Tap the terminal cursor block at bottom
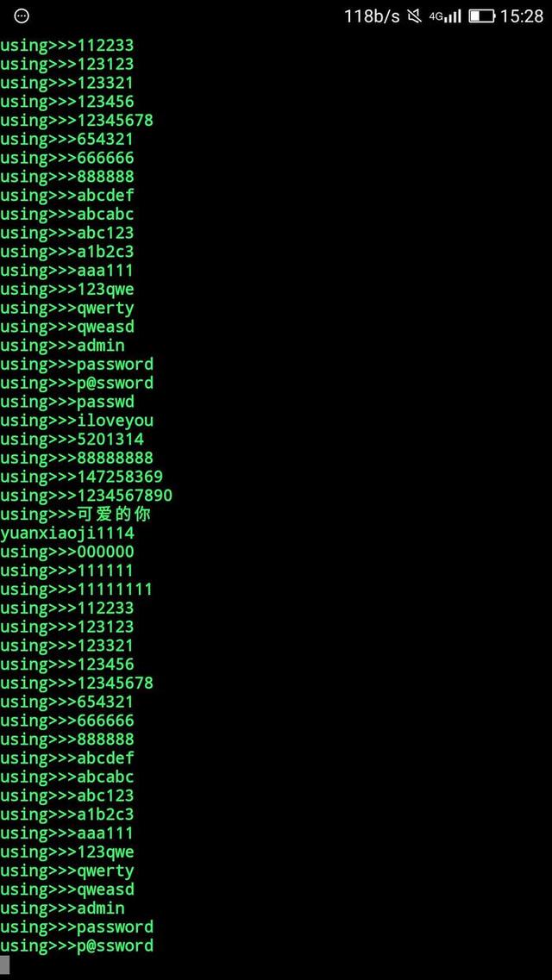Image resolution: width=552 pixels, height=980 pixels. pyautogui.click(x=5, y=964)
